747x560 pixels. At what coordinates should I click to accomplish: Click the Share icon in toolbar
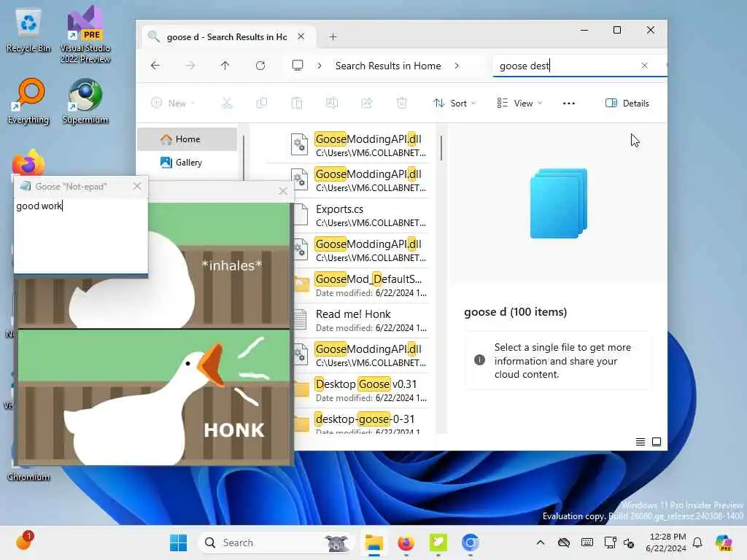tap(366, 103)
